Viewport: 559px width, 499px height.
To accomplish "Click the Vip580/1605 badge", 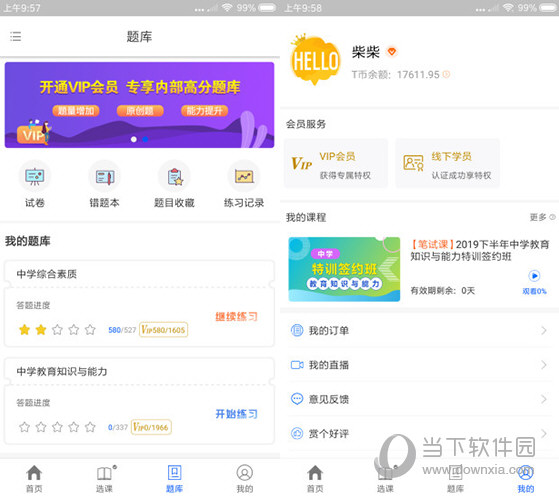I will (163, 330).
